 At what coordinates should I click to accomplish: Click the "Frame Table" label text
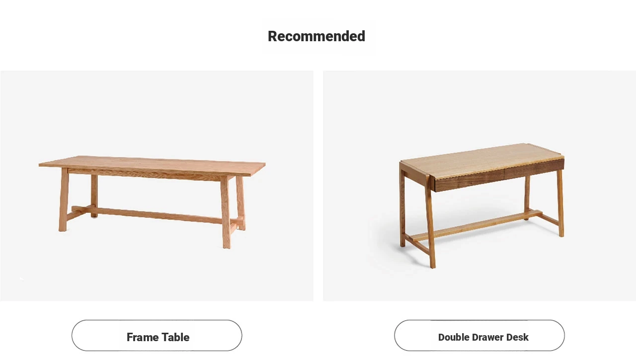[158, 337]
